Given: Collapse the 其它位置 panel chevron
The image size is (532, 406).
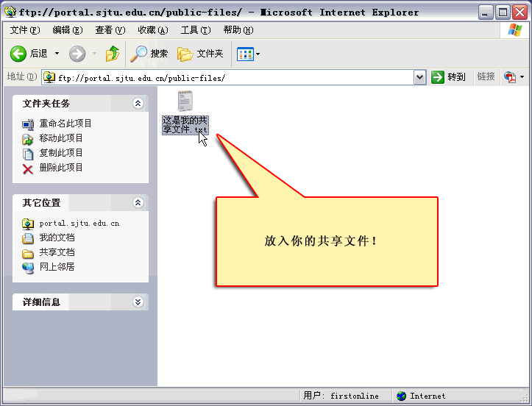Looking at the screenshot, I should 138,203.
